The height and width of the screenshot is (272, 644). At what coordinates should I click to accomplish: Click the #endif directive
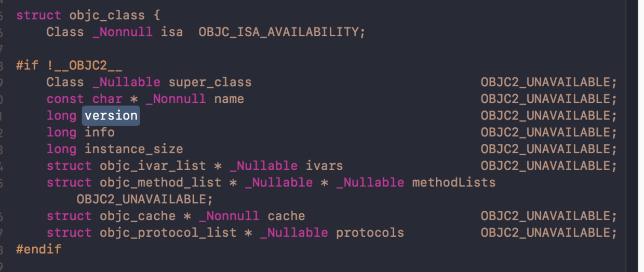(x=38, y=249)
